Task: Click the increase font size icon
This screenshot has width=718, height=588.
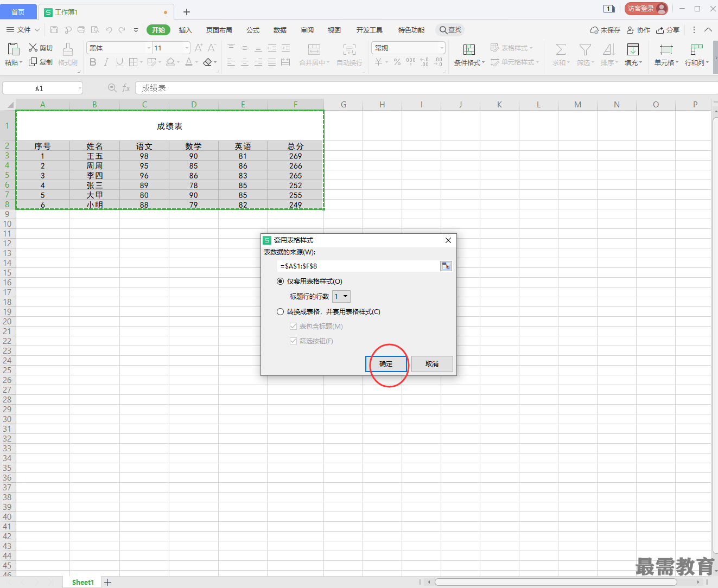Action: [x=199, y=48]
